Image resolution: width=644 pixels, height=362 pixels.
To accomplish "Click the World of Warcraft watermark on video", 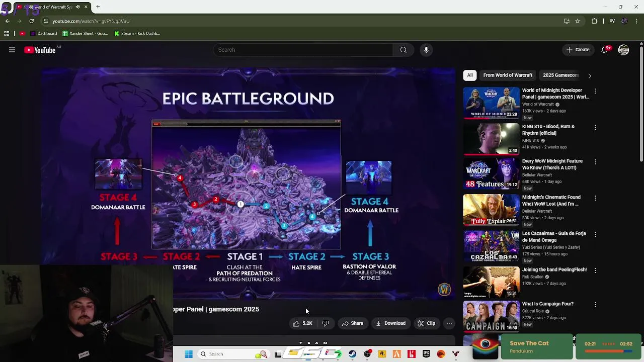I will pyautogui.click(x=444, y=290).
